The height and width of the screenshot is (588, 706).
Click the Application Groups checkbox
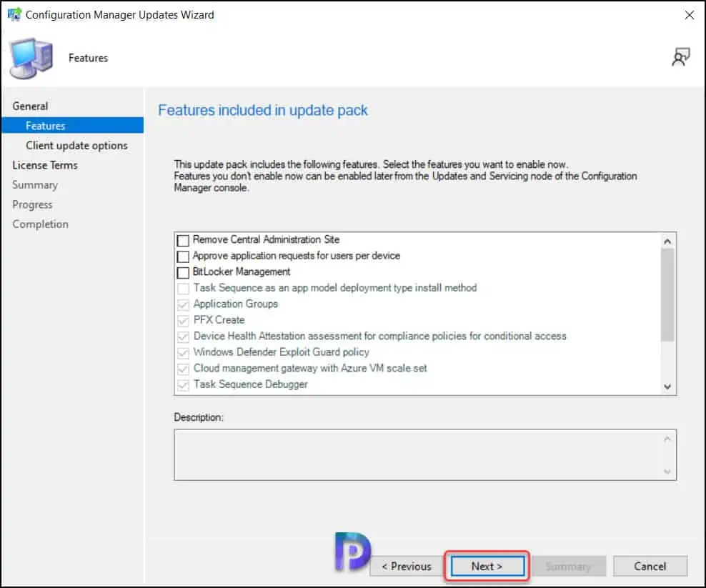183,305
